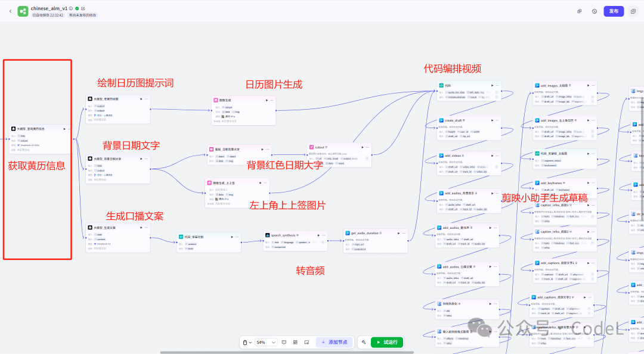644x354 pixels.
Task: Select the caption_infos_底部2 node title
Action: (555, 232)
